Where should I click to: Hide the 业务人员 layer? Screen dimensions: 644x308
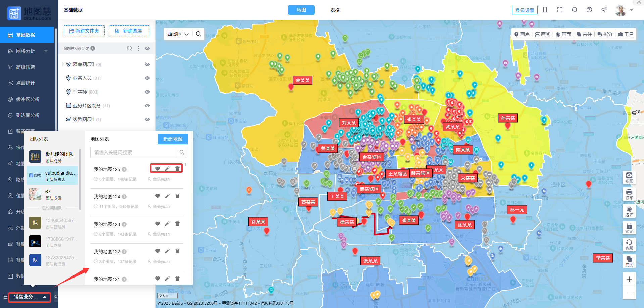[x=147, y=78]
